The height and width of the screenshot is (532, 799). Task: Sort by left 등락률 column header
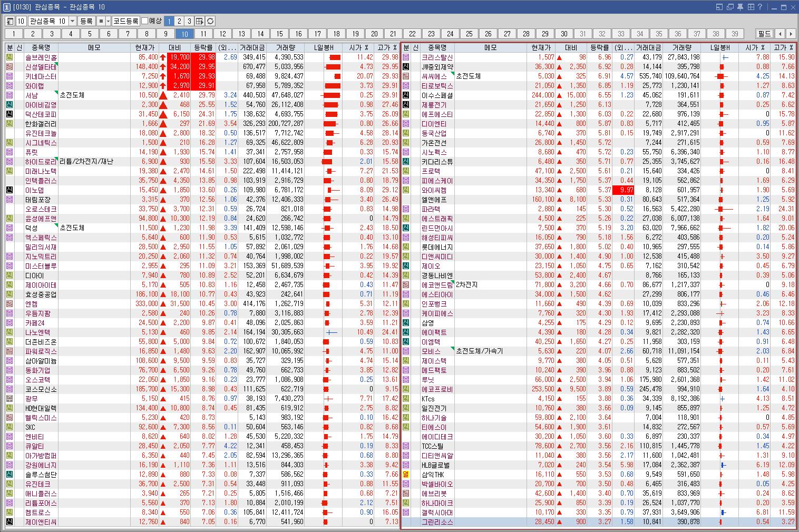(203, 47)
